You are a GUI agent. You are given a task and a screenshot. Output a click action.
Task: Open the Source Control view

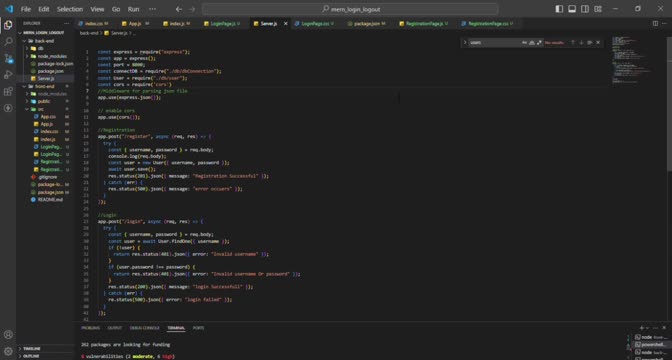[8, 58]
